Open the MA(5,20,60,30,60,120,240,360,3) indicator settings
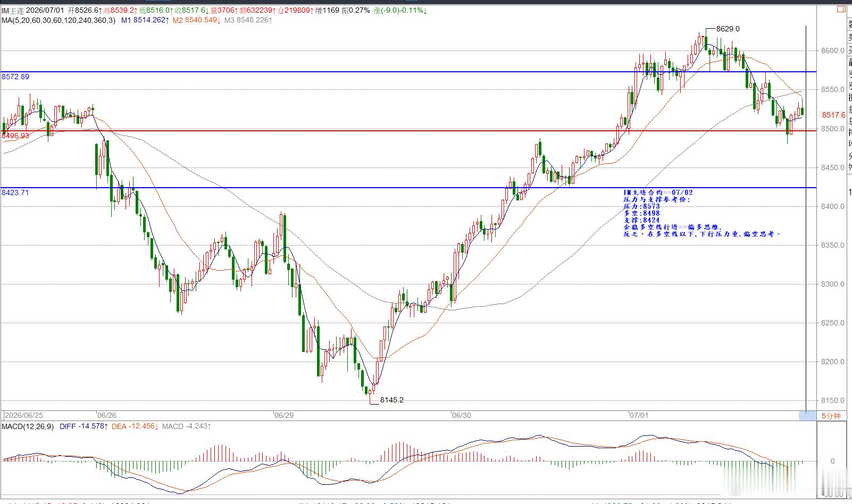Viewport: 852px width, 504px height. [58, 20]
